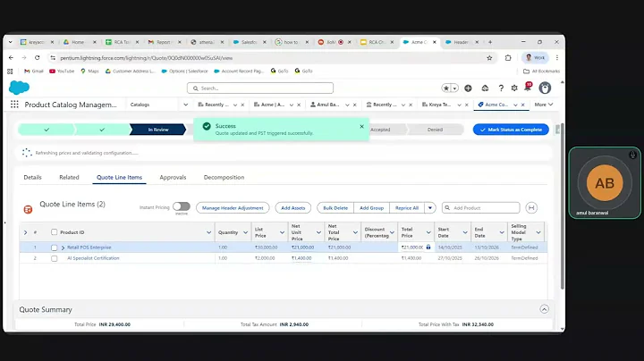This screenshot has width=644, height=361.
Task: Open the Product ID column menu
Action: coord(208,232)
